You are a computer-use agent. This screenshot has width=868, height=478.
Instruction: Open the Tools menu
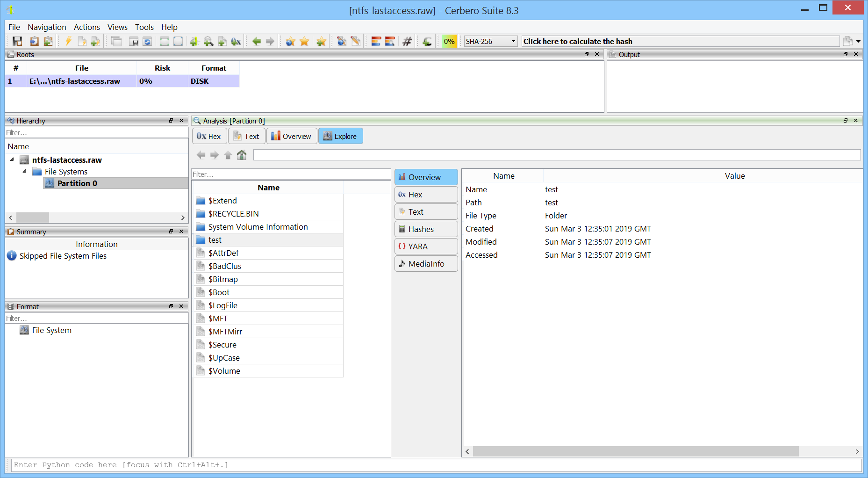(144, 27)
